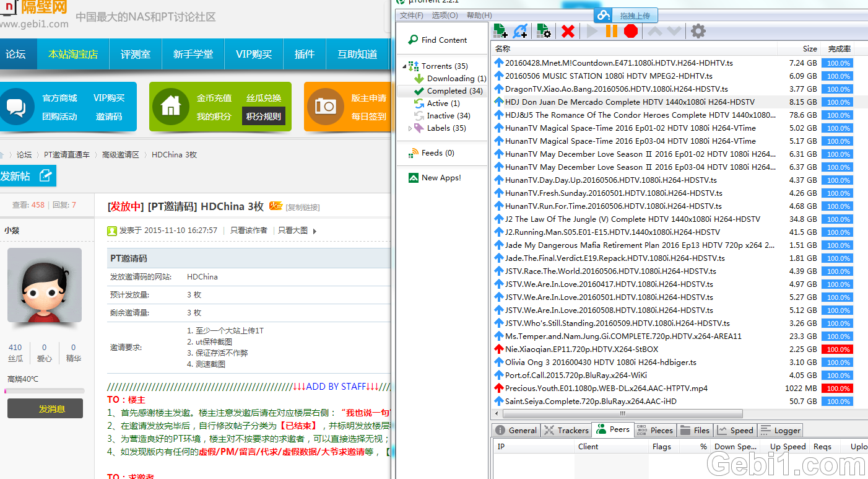Switch to the Files tab
868x479 pixels.
[695, 430]
